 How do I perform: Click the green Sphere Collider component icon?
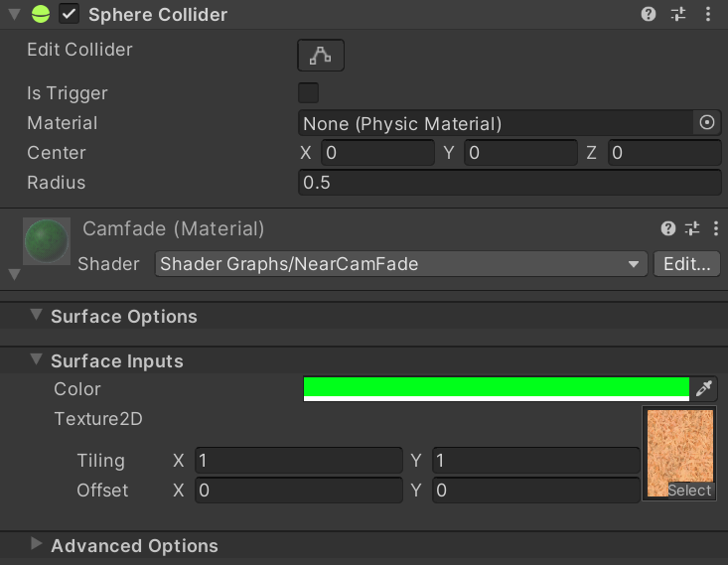pyautogui.click(x=41, y=14)
